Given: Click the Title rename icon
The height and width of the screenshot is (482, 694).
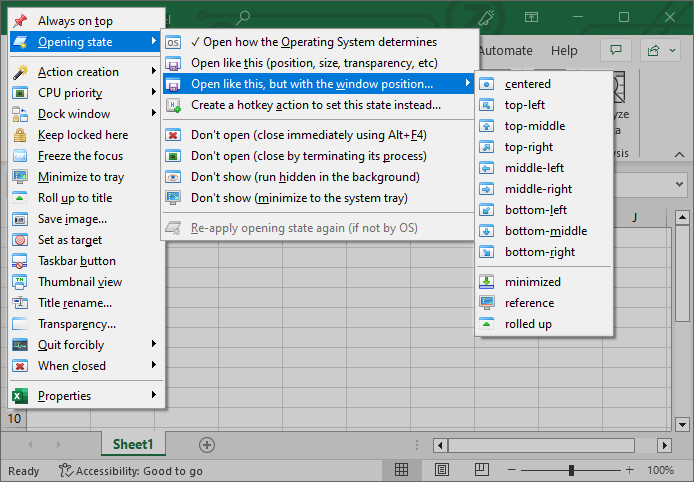Looking at the screenshot, I should [20, 303].
